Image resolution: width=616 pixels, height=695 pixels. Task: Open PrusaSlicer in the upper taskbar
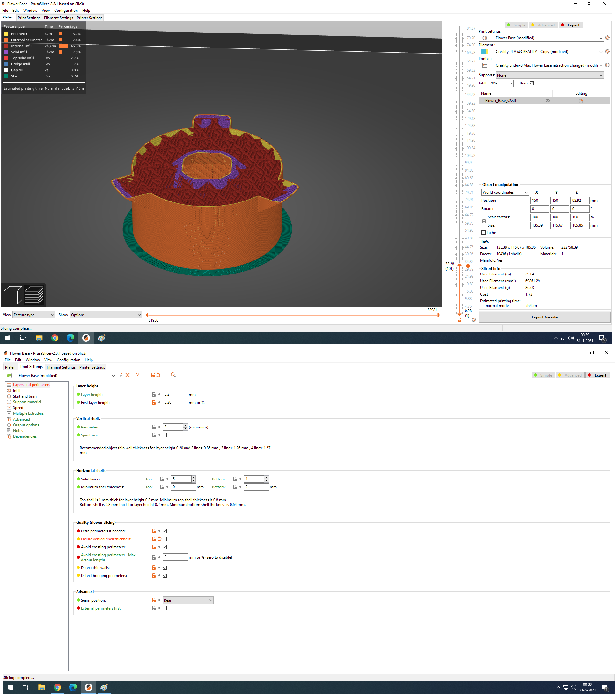tap(86, 338)
